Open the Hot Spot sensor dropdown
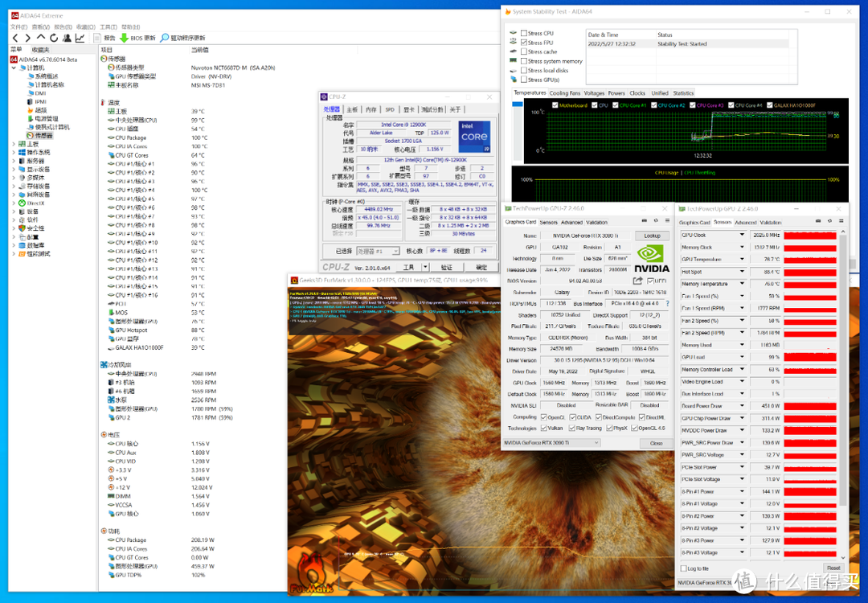 (x=742, y=271)
